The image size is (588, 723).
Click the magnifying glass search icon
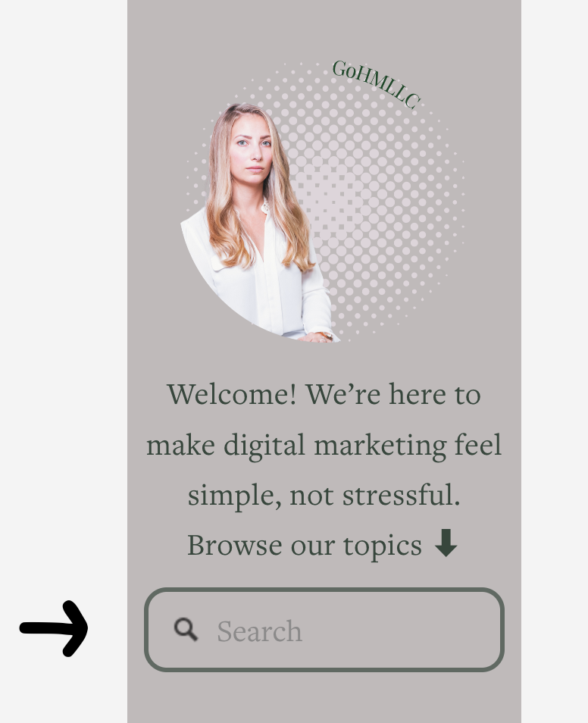tap(186, 630)
